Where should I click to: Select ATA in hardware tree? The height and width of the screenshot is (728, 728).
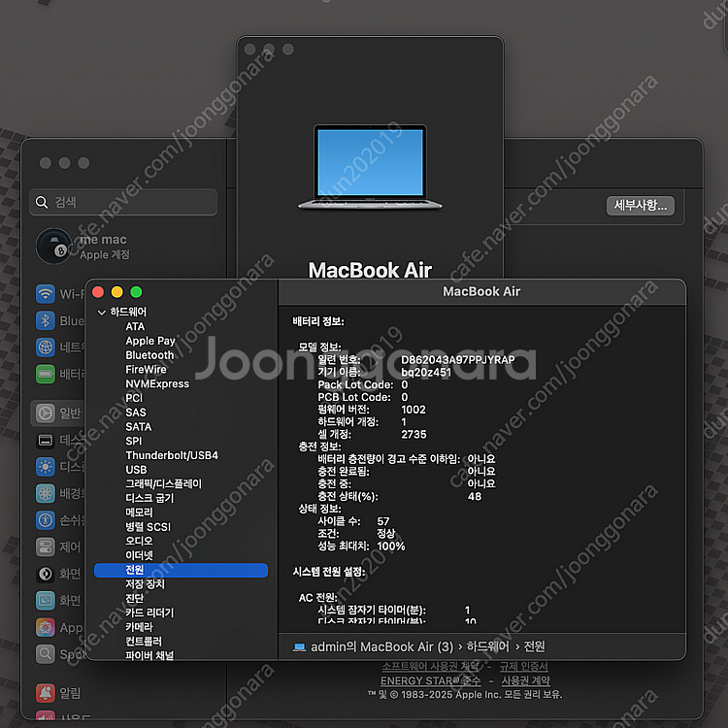(x=135, y=326)
